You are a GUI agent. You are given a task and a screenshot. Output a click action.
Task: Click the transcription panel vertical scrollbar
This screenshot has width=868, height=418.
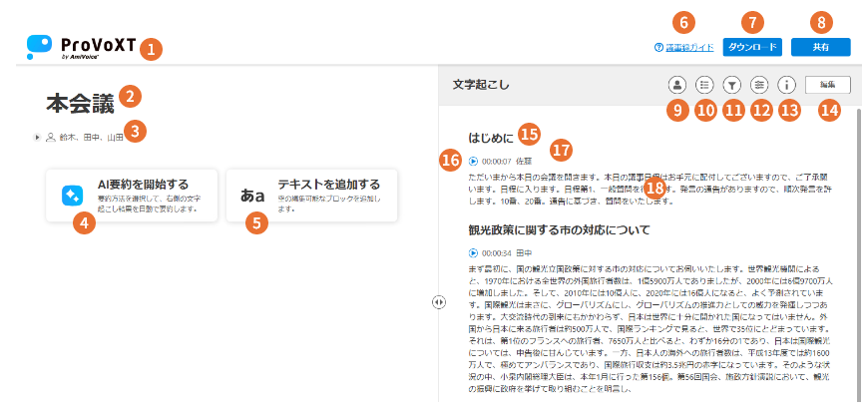[861, 200]
